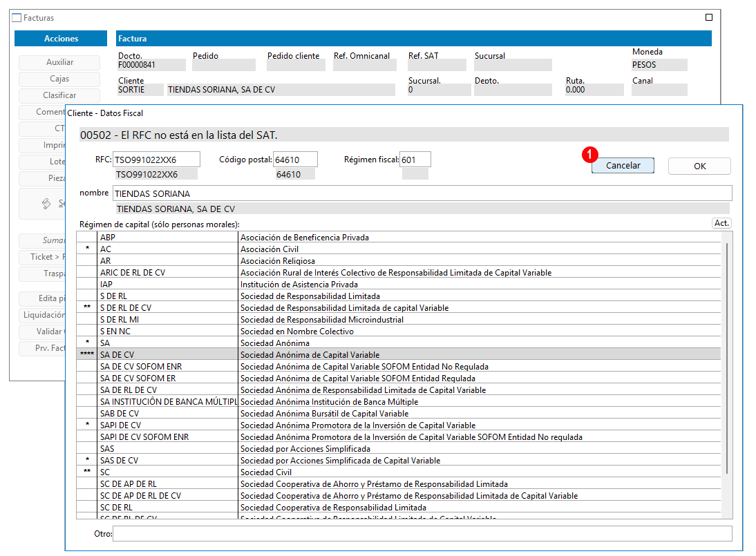The height and width of the screenshot is (556, 756).
Task: Select the SA DE CV SOFOM ER row
Action: point(399,378)
